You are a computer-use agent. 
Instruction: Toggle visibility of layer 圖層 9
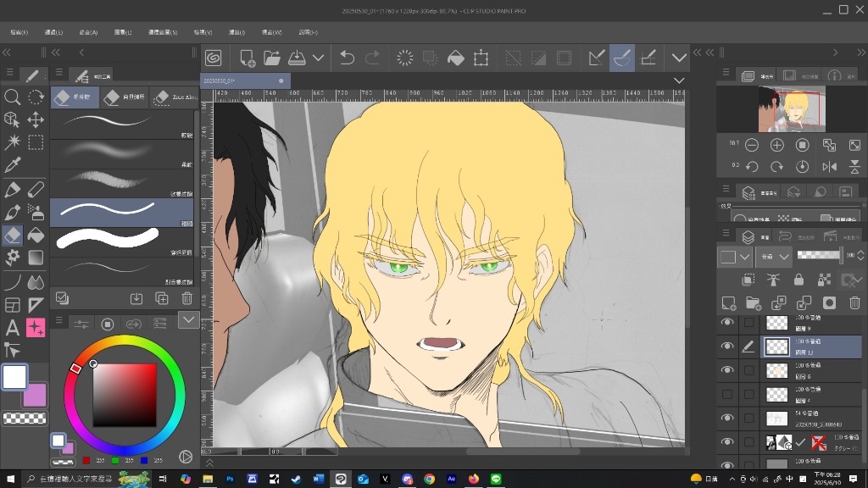(727, 322)
